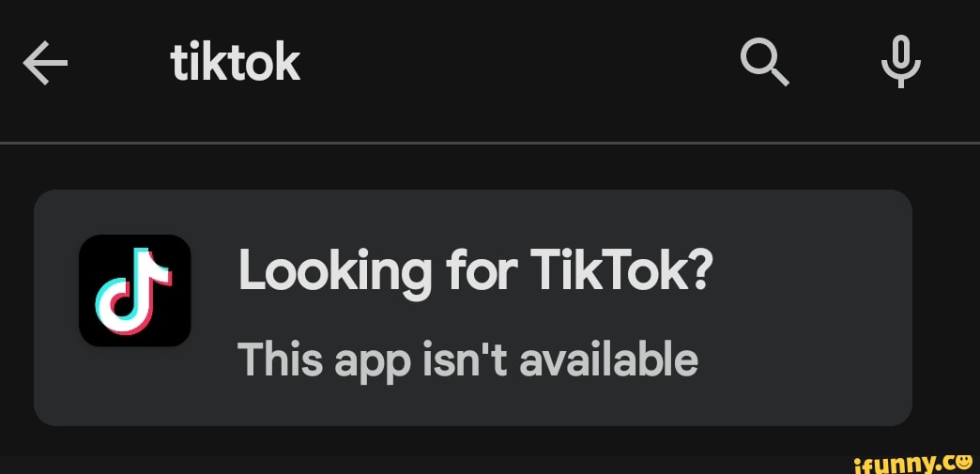Screen dimensions: 980x474
Task: Open the TikTok suggestion card
Action: [473, 308]
